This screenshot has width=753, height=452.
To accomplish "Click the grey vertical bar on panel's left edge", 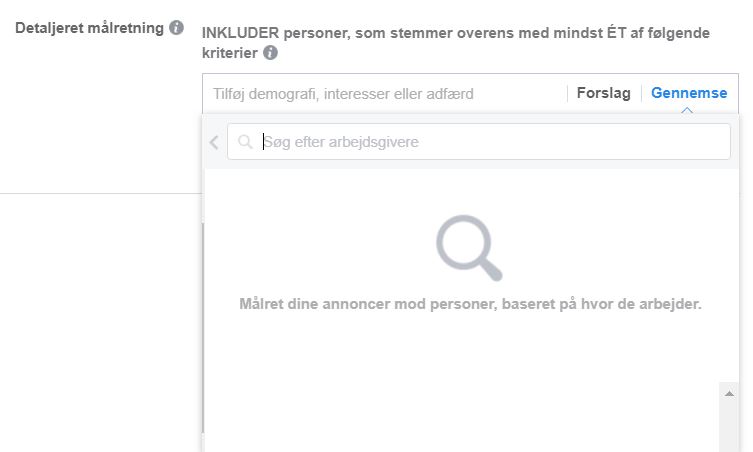I will (x=203, y=330).
